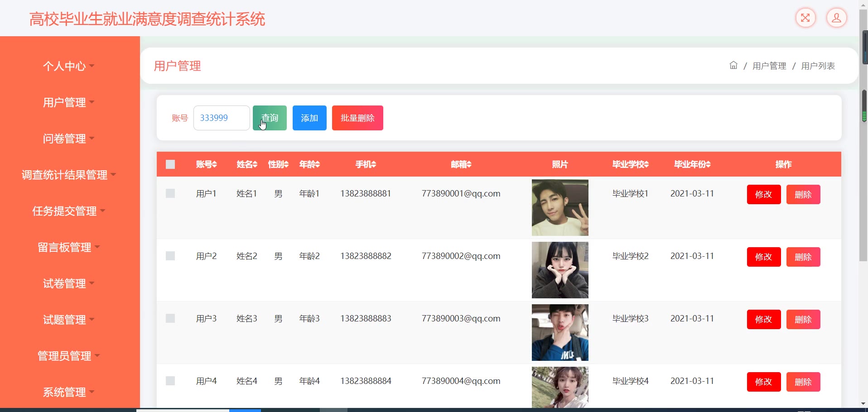
Task: Select the checkbox for 用户2 row
Action: (170, 256)
